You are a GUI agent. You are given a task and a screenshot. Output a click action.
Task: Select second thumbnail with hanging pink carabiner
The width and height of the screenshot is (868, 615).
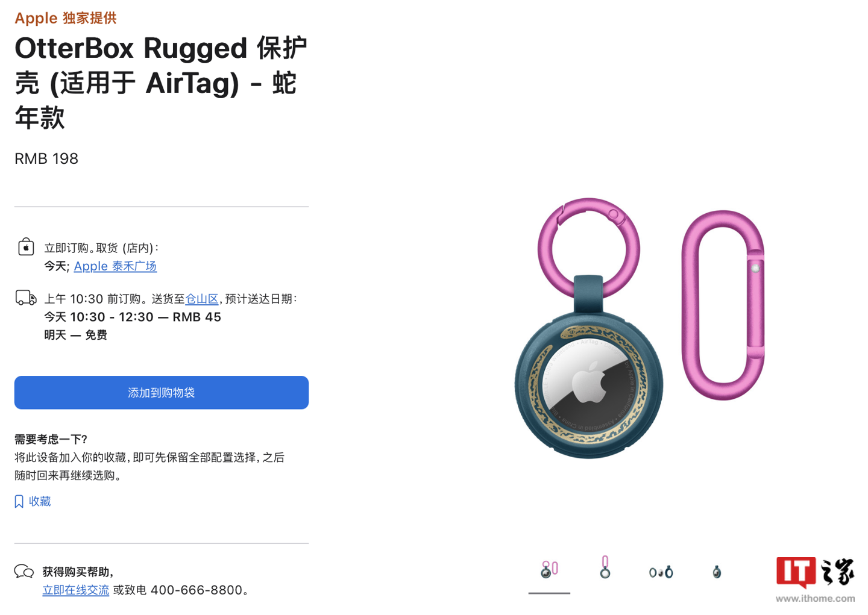click(605, 567)
